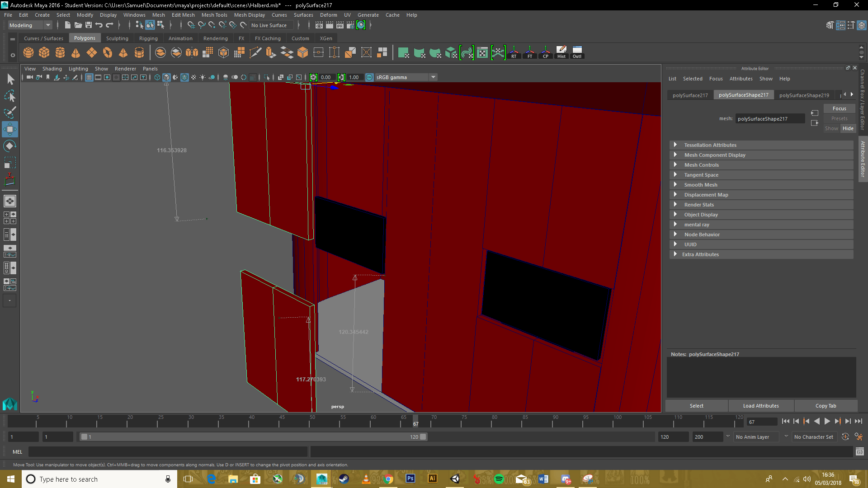The image size is (868, 488).
Task: Click the Load Attributes button
Action: click(760, 406)
